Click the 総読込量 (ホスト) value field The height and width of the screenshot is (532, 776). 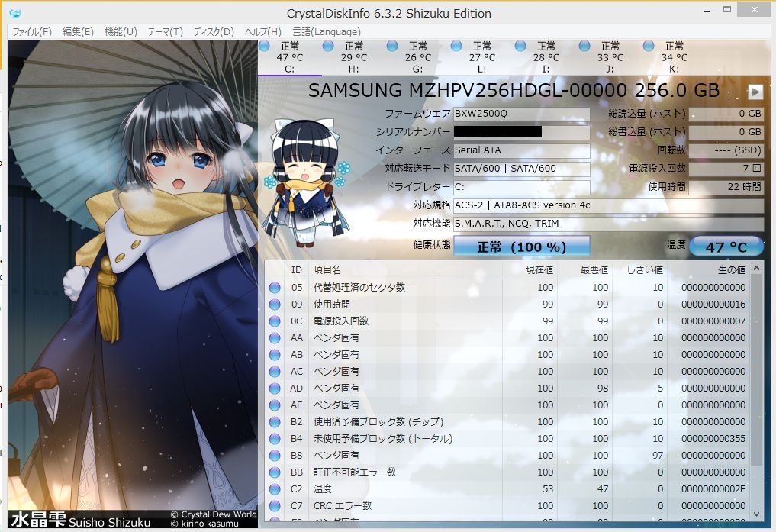click(726, 114)
